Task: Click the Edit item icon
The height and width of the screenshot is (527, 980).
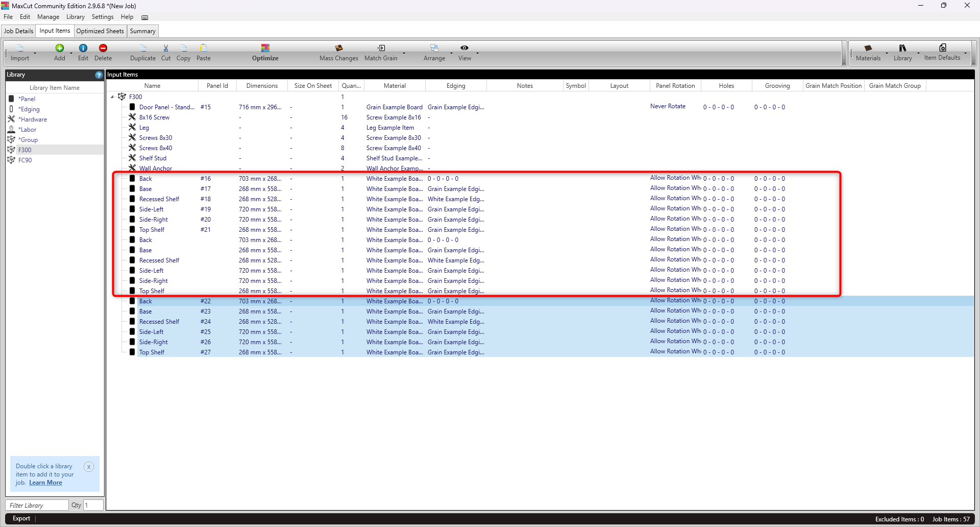Action: click(x=83, y=48)
